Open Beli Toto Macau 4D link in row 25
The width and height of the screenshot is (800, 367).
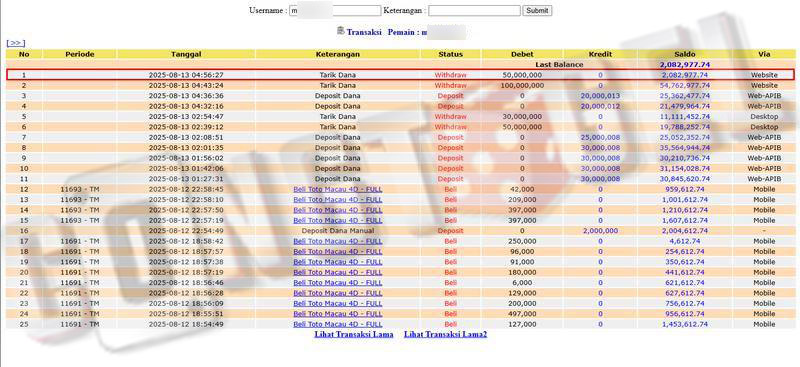point(338,324)
